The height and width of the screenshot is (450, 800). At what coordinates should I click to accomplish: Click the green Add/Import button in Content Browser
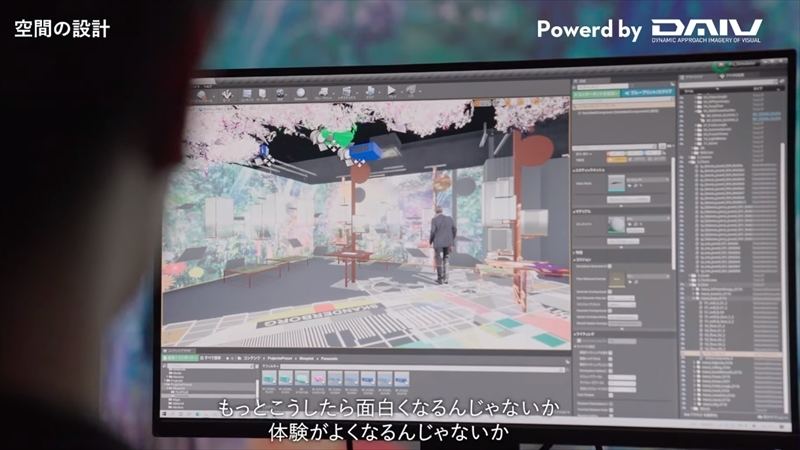point(180,358)
